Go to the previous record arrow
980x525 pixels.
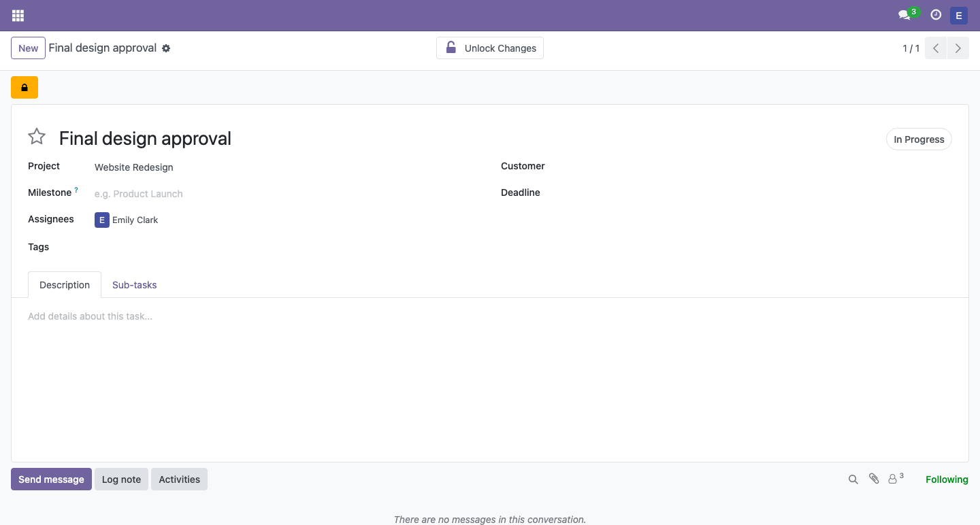[936, 48]
